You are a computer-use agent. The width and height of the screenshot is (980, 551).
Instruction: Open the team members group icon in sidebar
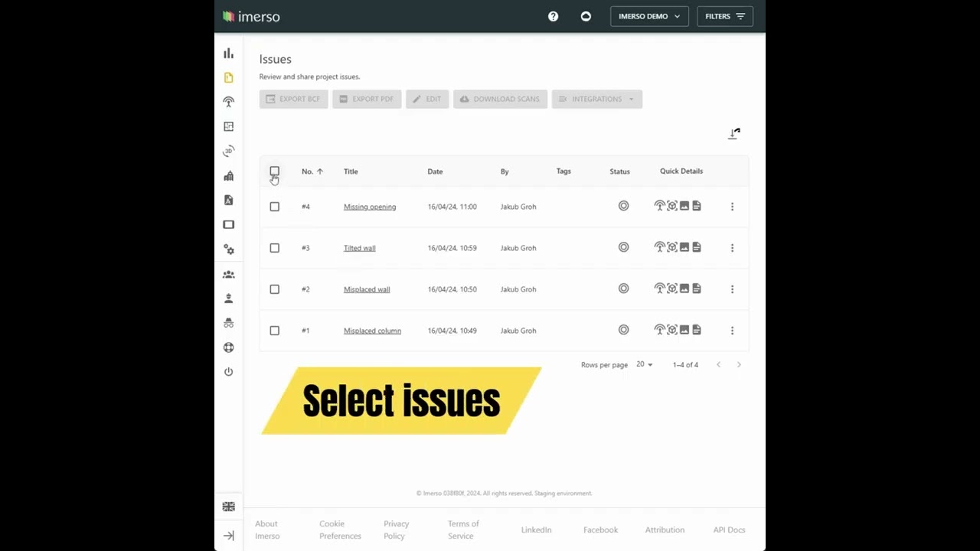[x=228, y=274]
